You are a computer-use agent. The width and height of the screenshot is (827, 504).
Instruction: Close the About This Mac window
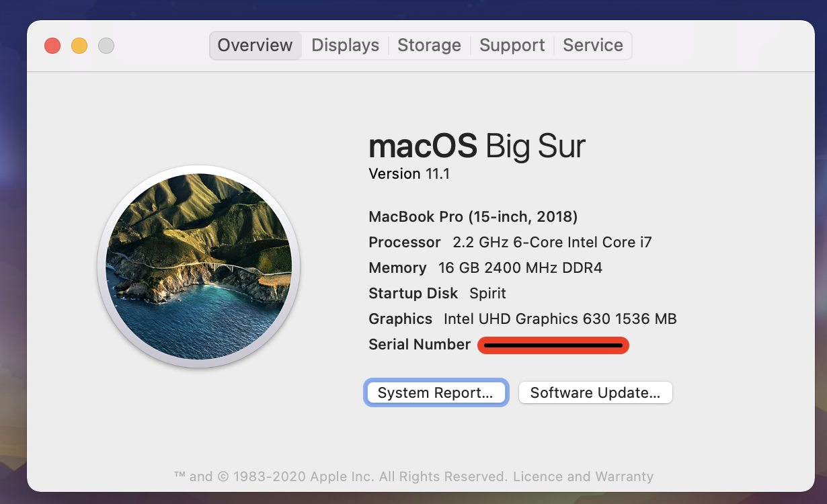pyautogui.click(x=52, y=46)
